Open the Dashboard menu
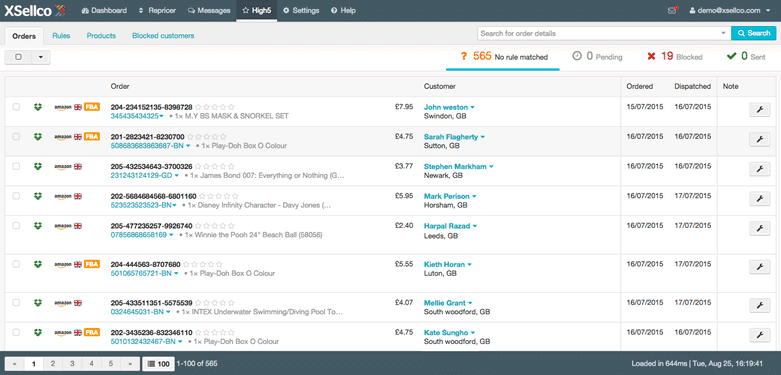 (104, 10)
